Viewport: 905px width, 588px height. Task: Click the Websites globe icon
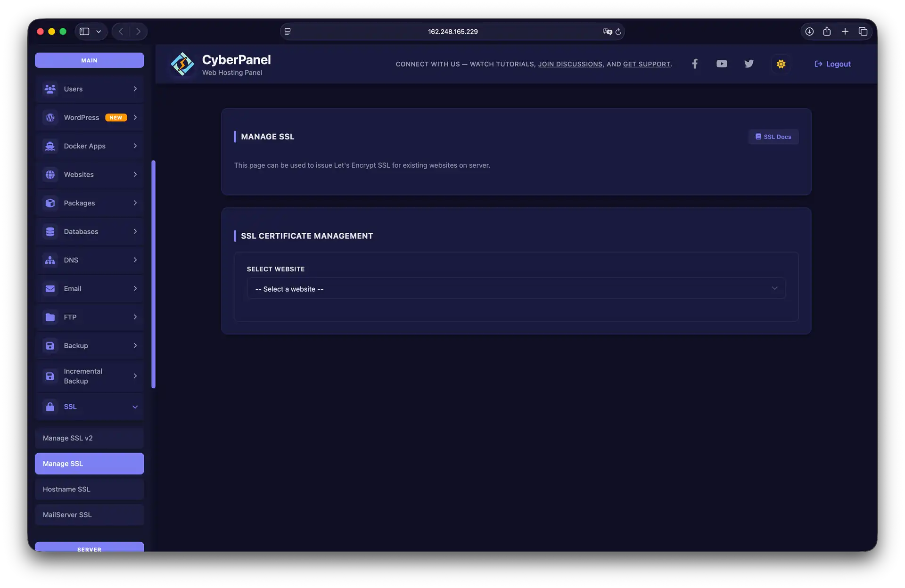pos(50,174)
